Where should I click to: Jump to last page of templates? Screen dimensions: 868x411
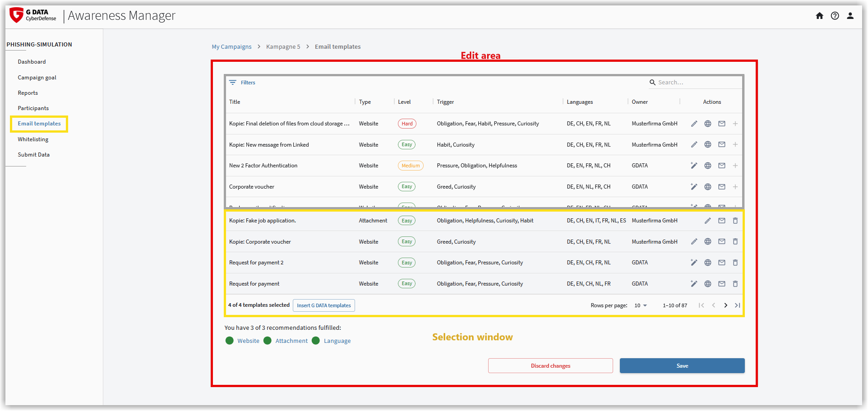(738, 305)
